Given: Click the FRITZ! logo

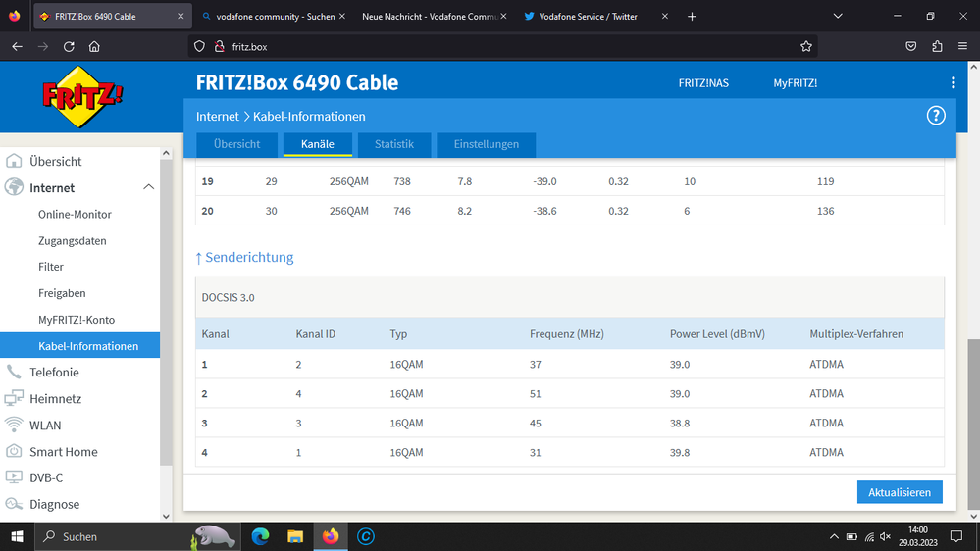Looking at the screenshot, I should [82, 97].
